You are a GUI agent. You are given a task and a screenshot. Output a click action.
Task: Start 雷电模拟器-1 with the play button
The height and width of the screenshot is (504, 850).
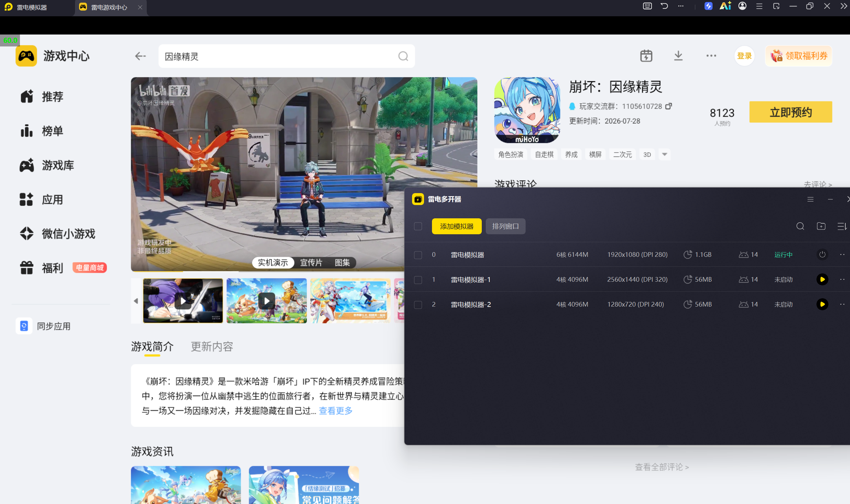(x=822, y=279)
